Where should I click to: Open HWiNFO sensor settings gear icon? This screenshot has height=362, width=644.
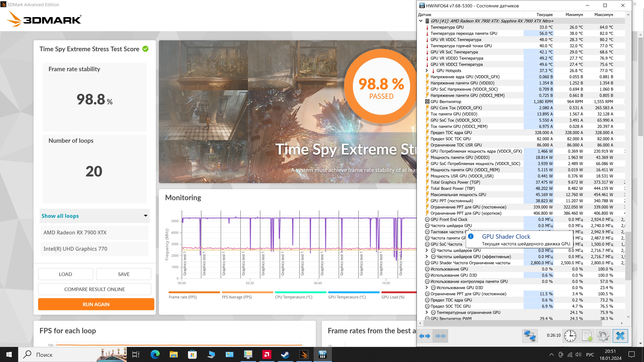[x=603, y=336]
